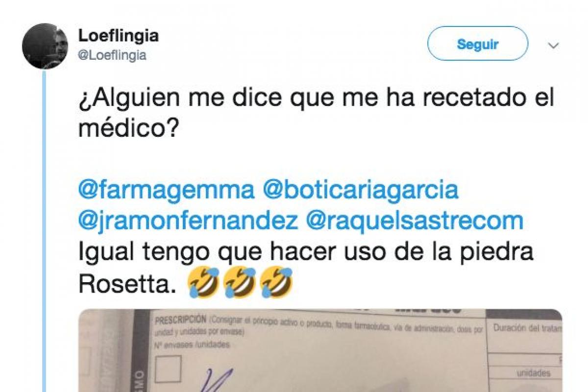Click the '¿Alguien me dice' tweet sentence
The width and height of the screenshot is (588, 392).
click(x=316, y=115)
